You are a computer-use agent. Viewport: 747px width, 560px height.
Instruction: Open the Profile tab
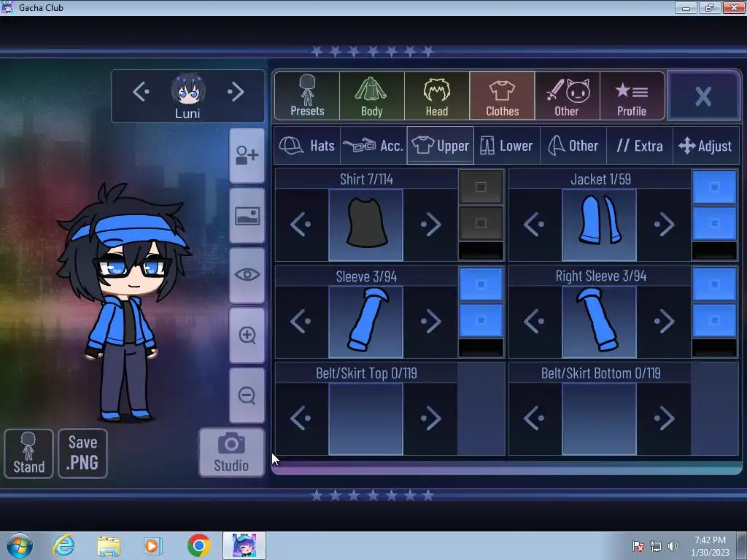tap(632, 96)
